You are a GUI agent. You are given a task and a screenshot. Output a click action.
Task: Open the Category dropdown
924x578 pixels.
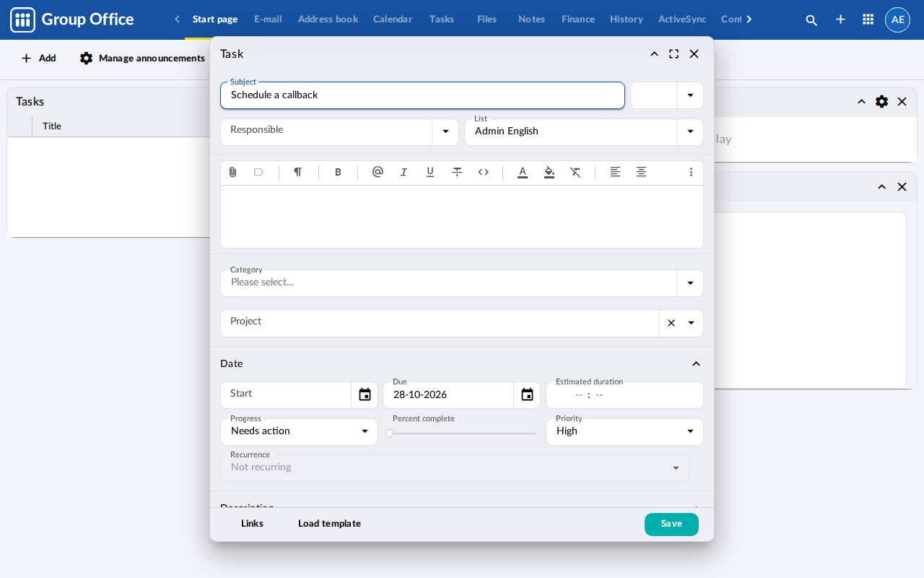click(x=690, y=282)
